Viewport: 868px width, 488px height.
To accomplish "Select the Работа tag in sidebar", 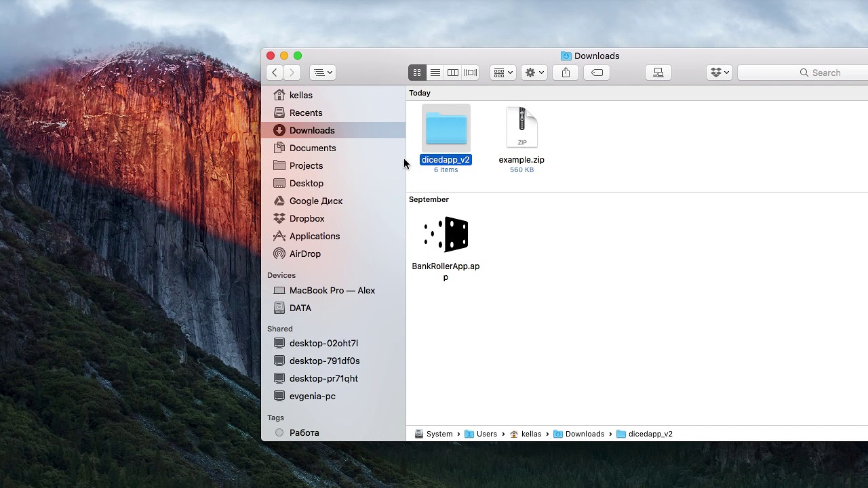I will 334,432.
